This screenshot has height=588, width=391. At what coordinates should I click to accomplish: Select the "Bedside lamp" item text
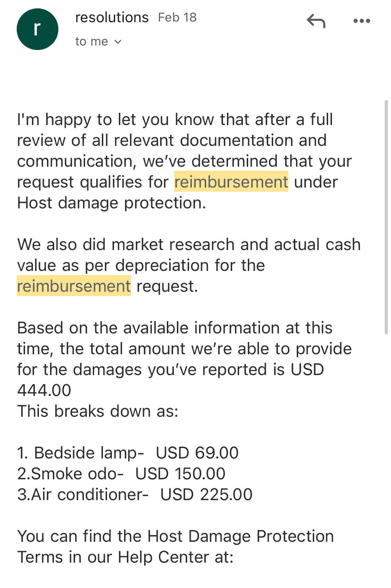point(89,453)
